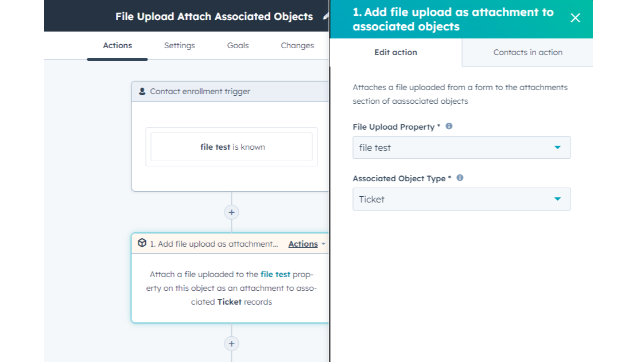Click the cube icon on action card 1

point(141,243)
